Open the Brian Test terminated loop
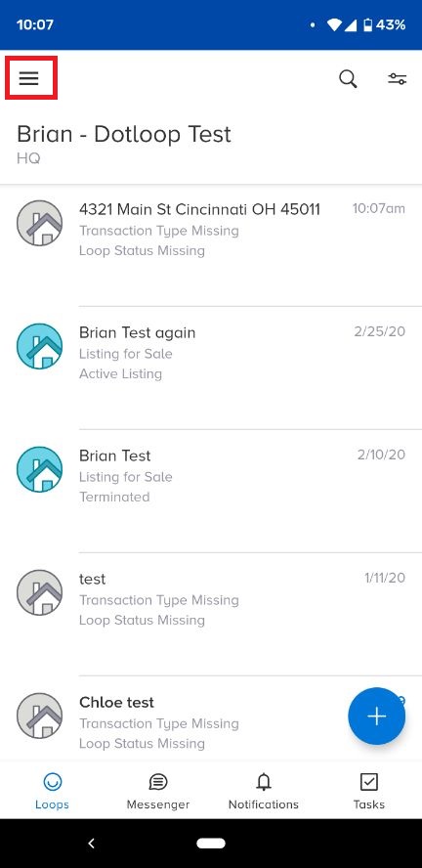Viewport: 422px width, 868px height. click(211, 491)
